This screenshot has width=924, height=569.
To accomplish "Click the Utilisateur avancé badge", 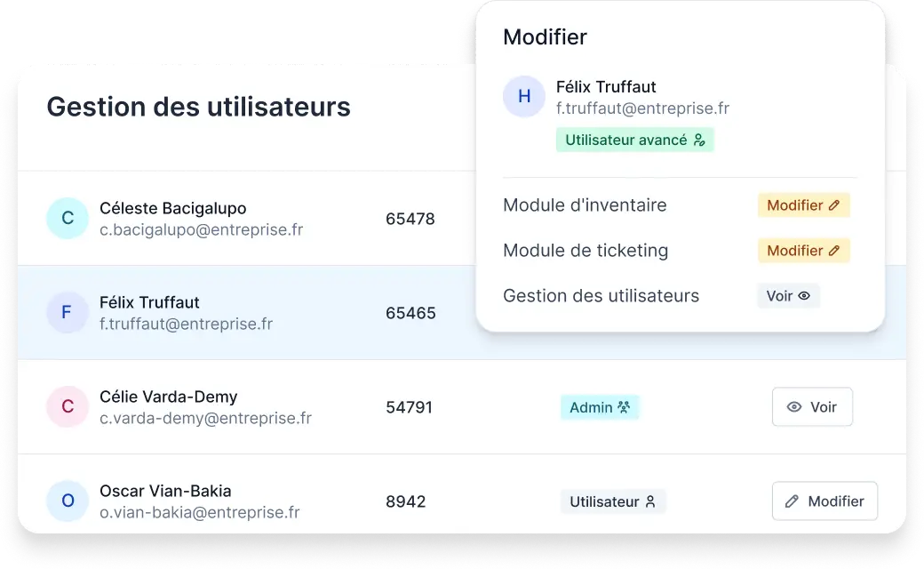I will (x=634, y=140).
